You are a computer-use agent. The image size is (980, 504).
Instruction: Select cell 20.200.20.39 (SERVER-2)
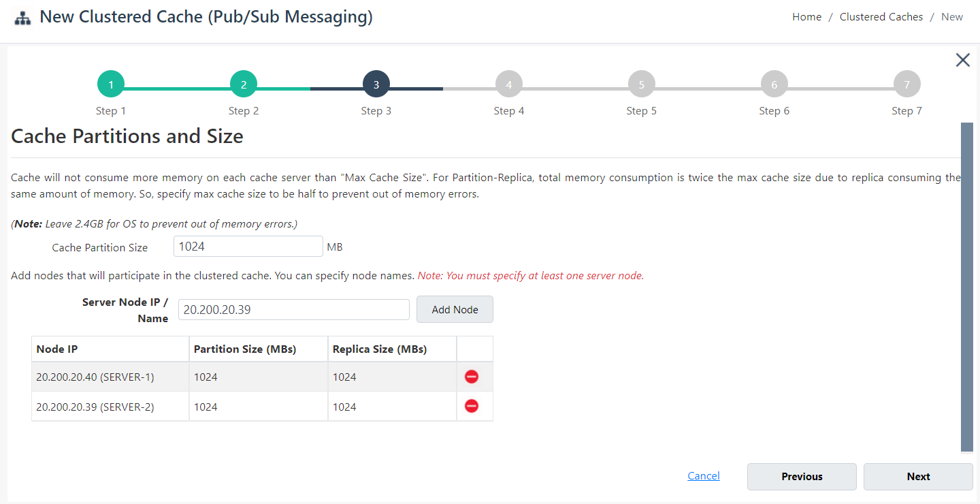click(110, 407)
